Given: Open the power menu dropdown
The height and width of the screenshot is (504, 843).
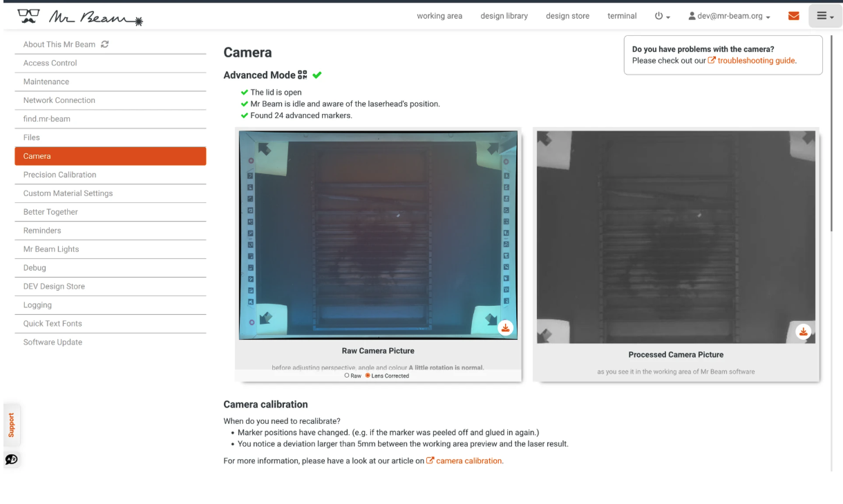Looking at the screenshot, I should tap(662, 17).
